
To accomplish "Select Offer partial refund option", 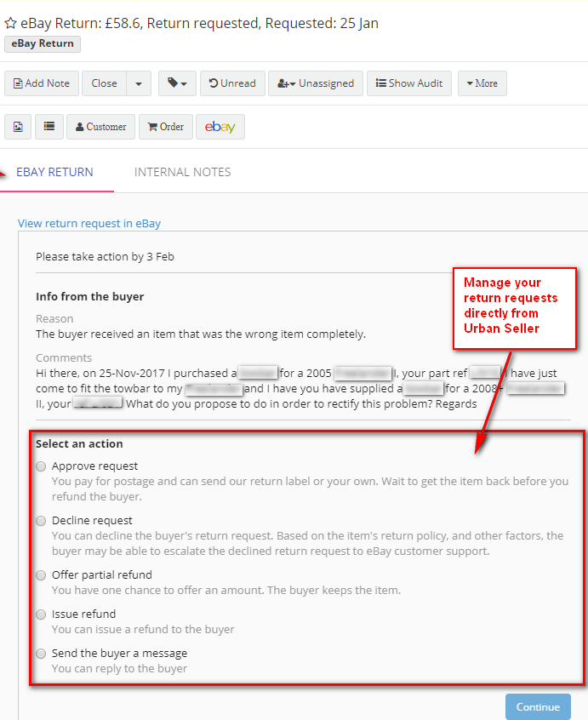I will pos(42,575).
